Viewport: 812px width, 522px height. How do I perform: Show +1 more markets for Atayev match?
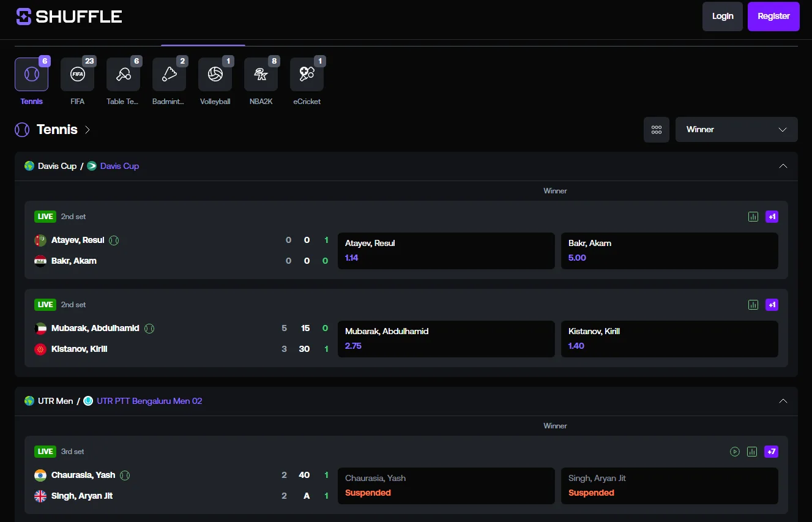click(x=772, y=217)
